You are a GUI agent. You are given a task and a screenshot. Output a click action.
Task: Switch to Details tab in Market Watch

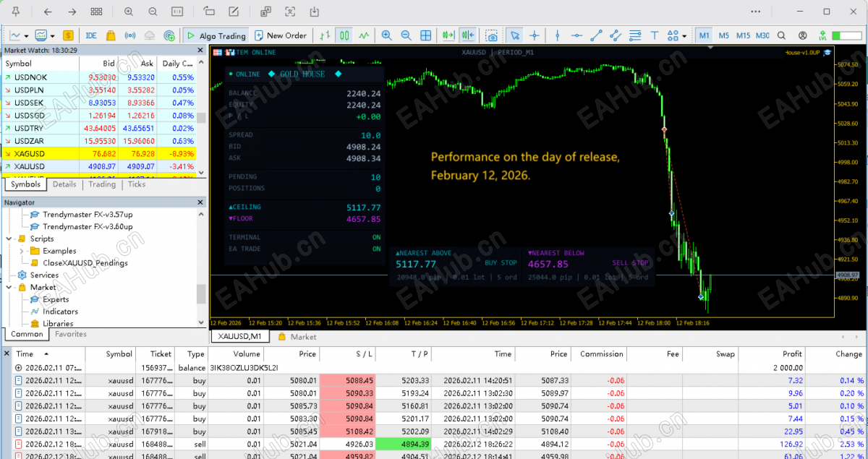pos(64,184)
